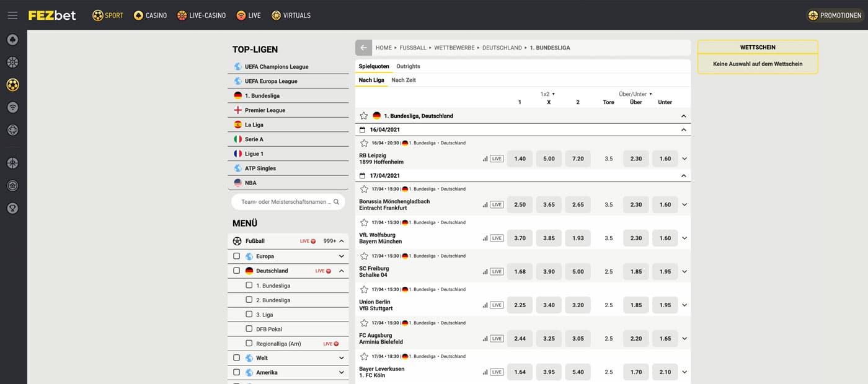Open the VIRTUALS top navigation item
The width and height of the screenshot is (868, 384).
tap(291, 15)
